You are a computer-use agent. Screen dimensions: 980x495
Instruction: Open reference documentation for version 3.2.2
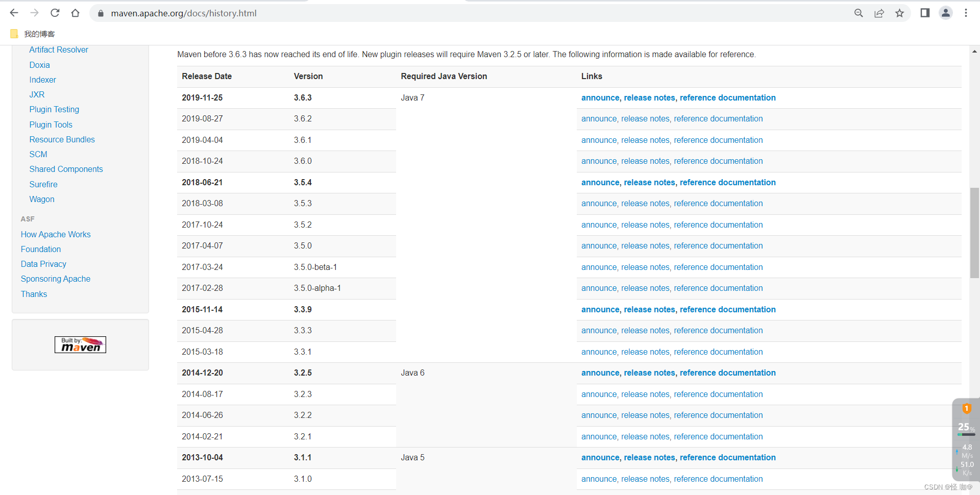click(x=718, y=415)
